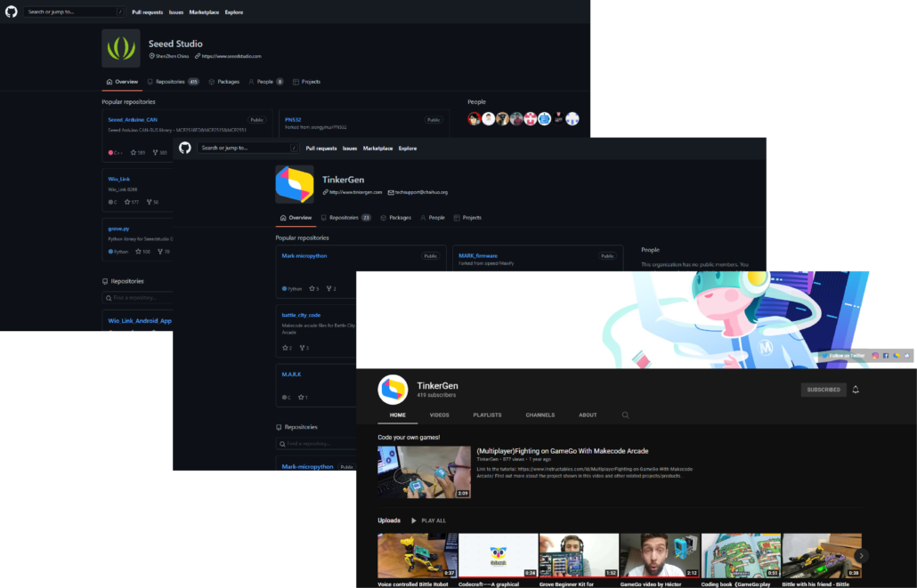Click the Facebook icon on the channel banner
The width and height of the screenshot is (917, 588).
point(886,356)
